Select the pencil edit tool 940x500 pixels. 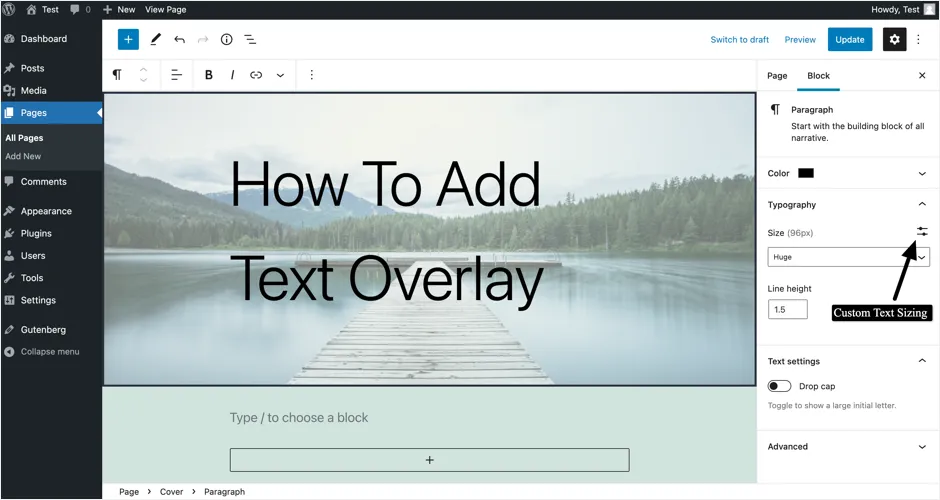point(155,40)
